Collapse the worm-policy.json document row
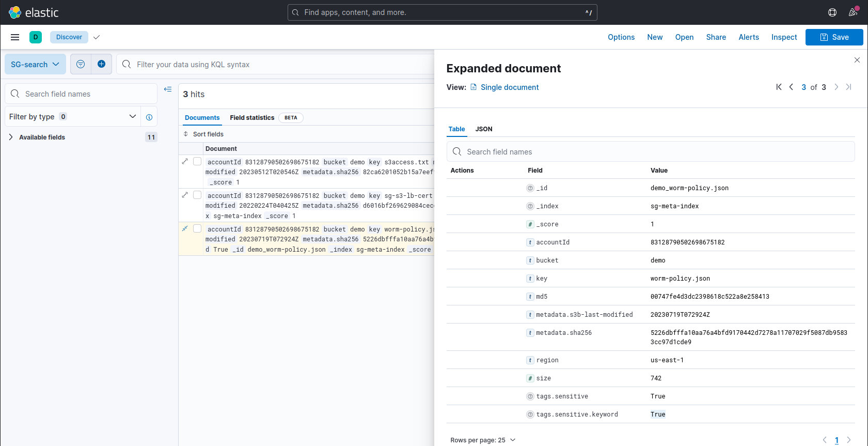This screenshot has height=446, width=868. [x=185, y=229]
